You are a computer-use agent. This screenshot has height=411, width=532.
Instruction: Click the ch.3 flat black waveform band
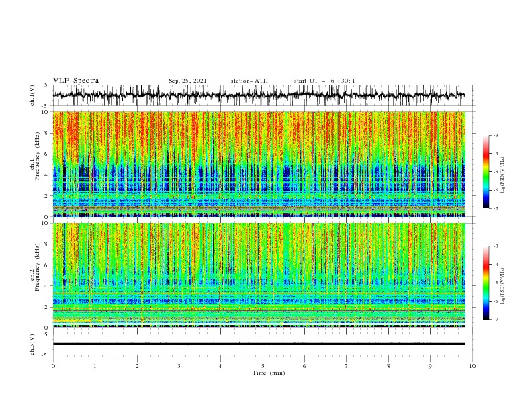pyautogui.click(x=259, y=344)
